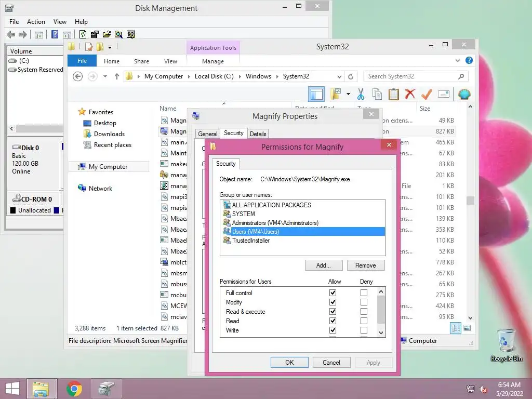Switch to large icons view in Explorer status bar
532x399 pixels.
[x=467, y=328]
